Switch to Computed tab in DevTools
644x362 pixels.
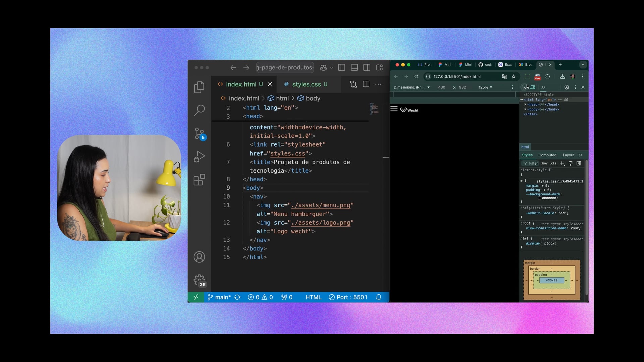coord(547,155)
